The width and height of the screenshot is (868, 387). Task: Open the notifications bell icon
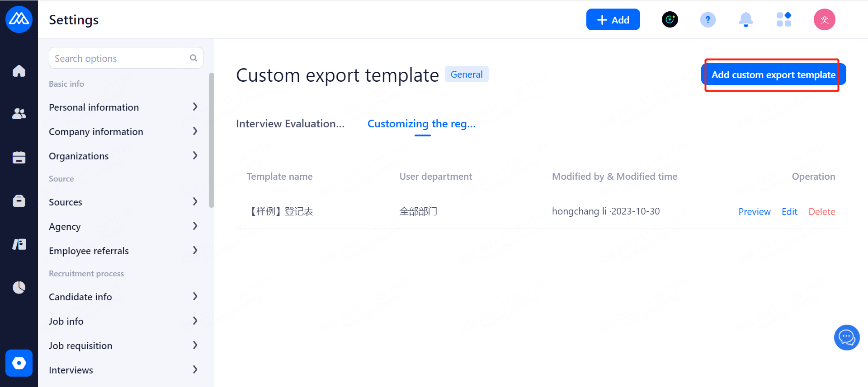(745, 20)
